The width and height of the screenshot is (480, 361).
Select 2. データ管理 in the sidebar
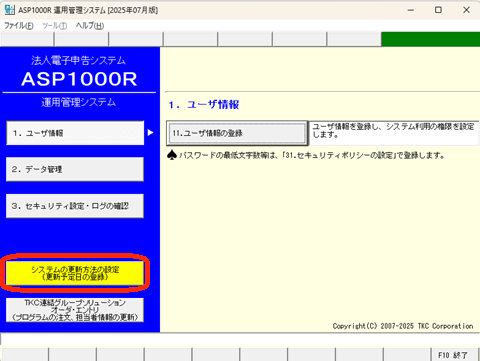pos(75,169)
